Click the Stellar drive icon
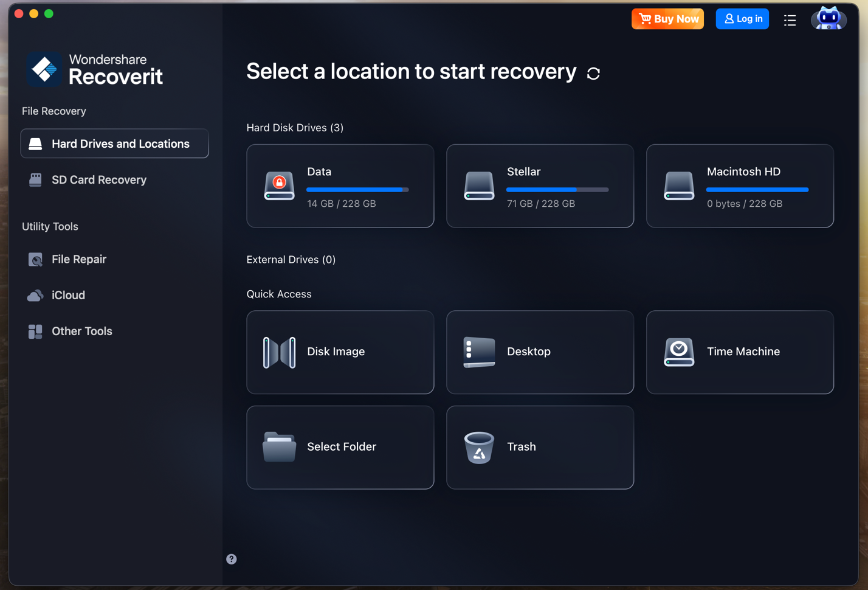The width and height of the screenshot is (868, 590). pos(479,186)
